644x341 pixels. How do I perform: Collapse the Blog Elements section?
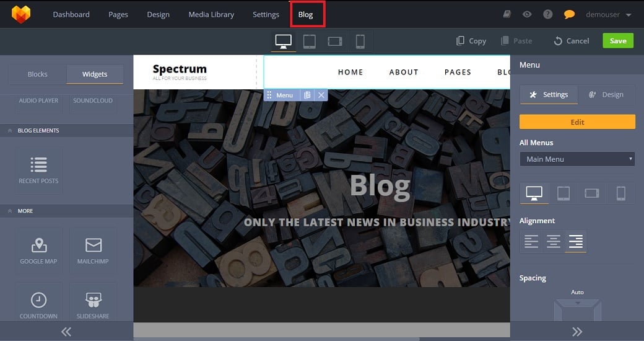(x=11, y=131)
